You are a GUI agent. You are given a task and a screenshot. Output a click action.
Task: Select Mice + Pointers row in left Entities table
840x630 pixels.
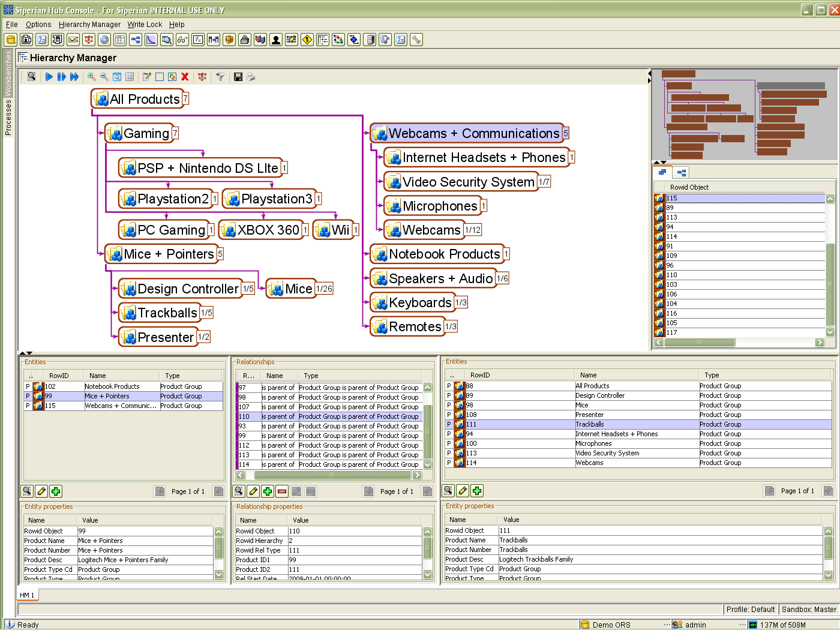(123, 396)
